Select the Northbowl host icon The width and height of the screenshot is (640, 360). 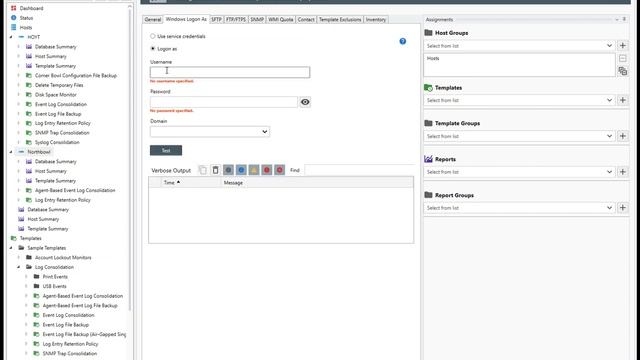pyautogui.click(x=21, y=152)
